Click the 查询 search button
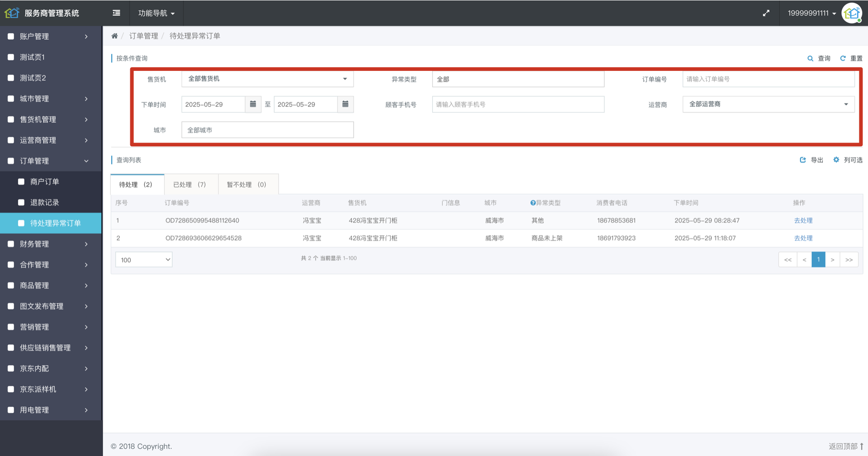868x456 pixels. [819, 58]
